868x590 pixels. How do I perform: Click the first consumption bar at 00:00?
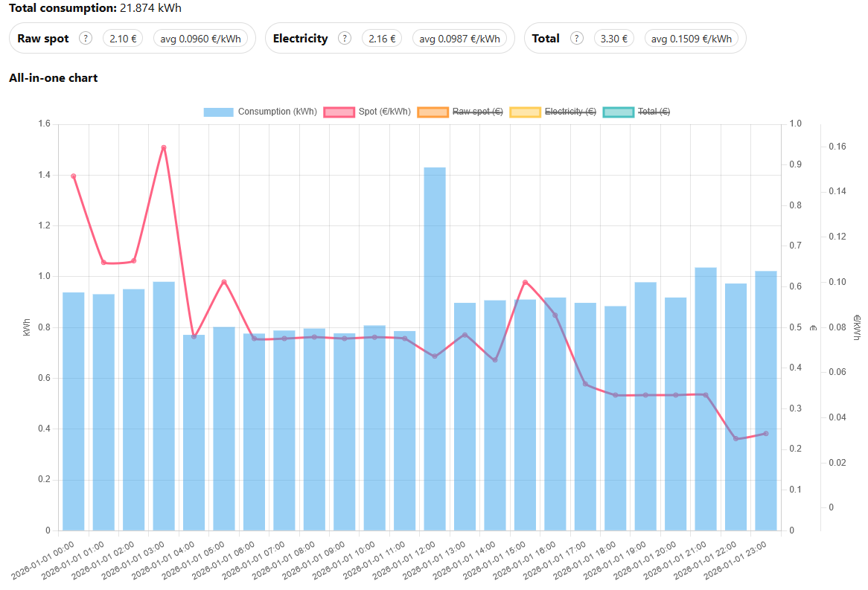(73, 411)
